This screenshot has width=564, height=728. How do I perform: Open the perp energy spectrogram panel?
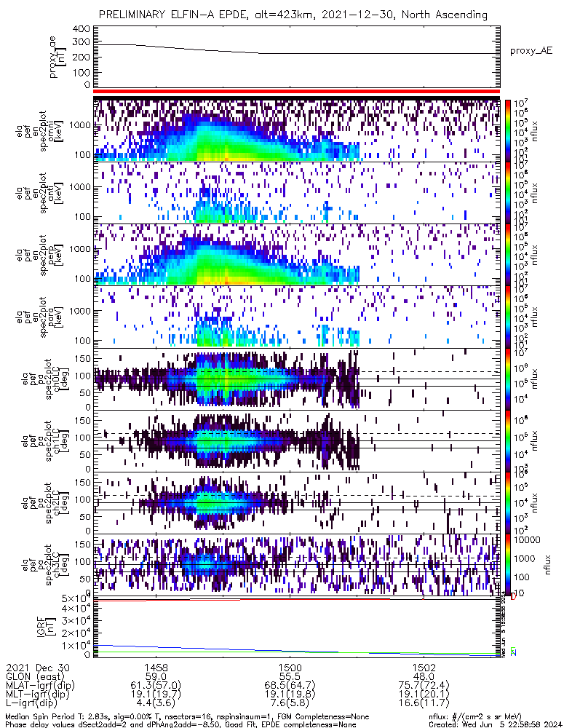tap(297, 254)
